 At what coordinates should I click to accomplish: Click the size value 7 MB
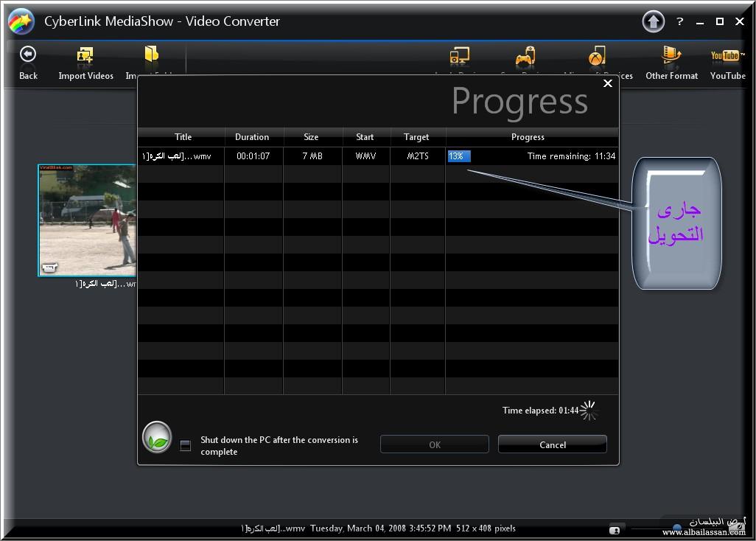(312, 156)
